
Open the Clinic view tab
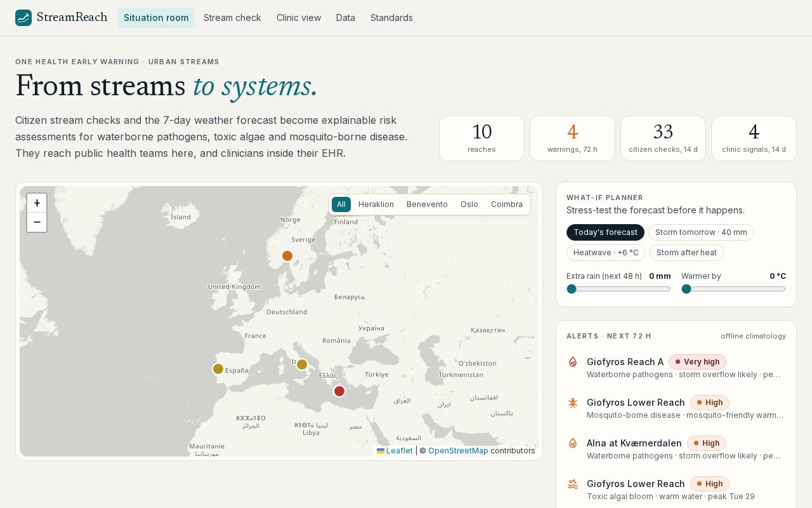point(299,18)
